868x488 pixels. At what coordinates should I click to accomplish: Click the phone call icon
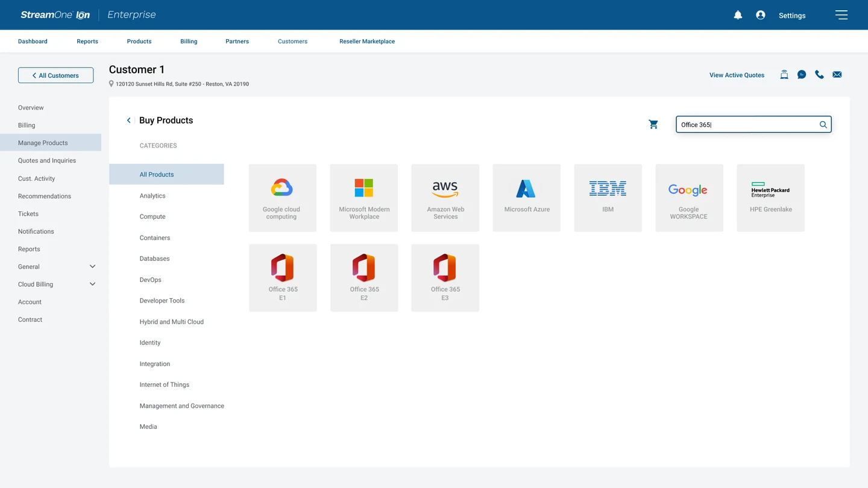tap(819, 75)
